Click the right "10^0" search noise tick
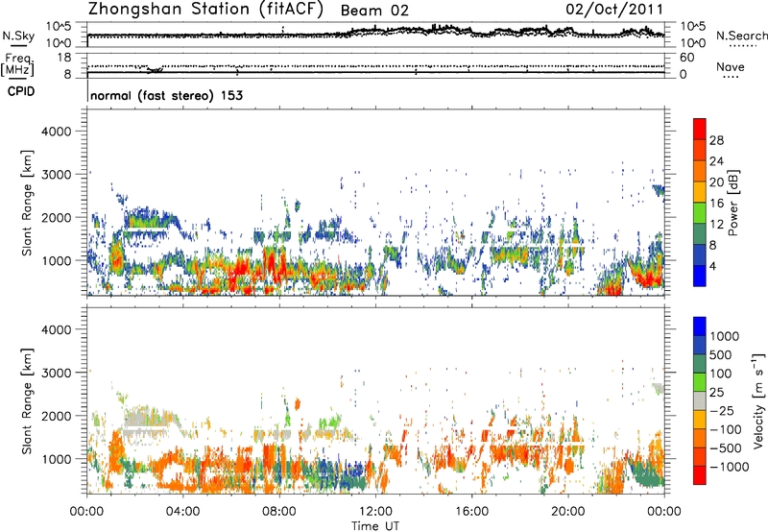768x532 pixels. tap(693, 43)
